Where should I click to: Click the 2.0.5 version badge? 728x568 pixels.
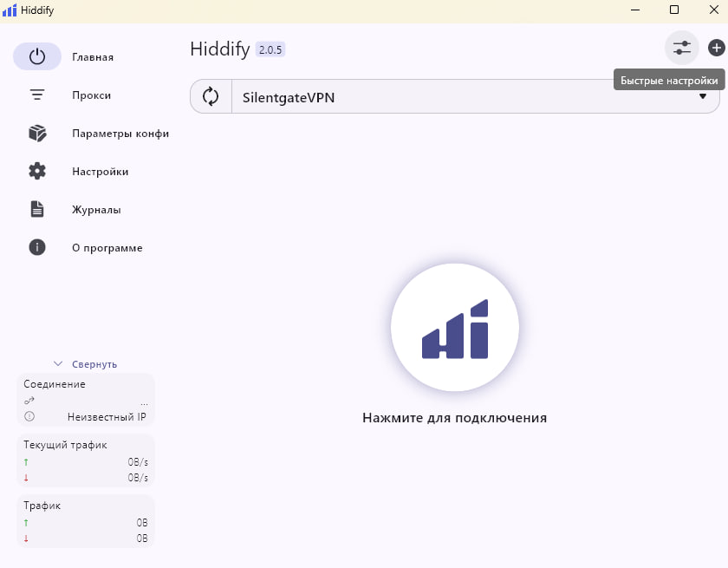270,49
